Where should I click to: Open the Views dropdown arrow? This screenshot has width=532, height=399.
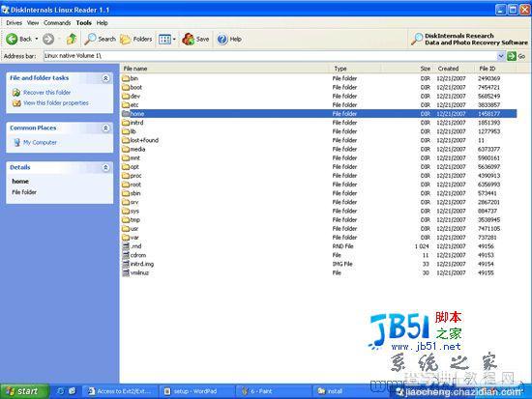[x=174, y=39]
